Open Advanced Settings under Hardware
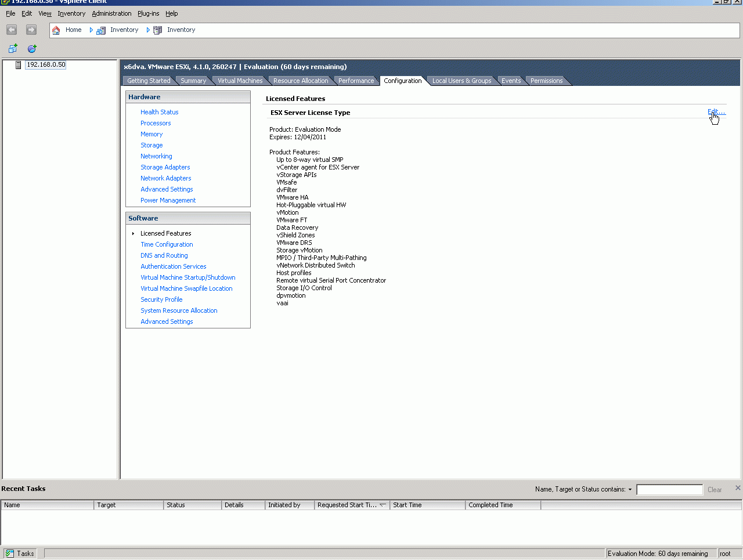 167,189
